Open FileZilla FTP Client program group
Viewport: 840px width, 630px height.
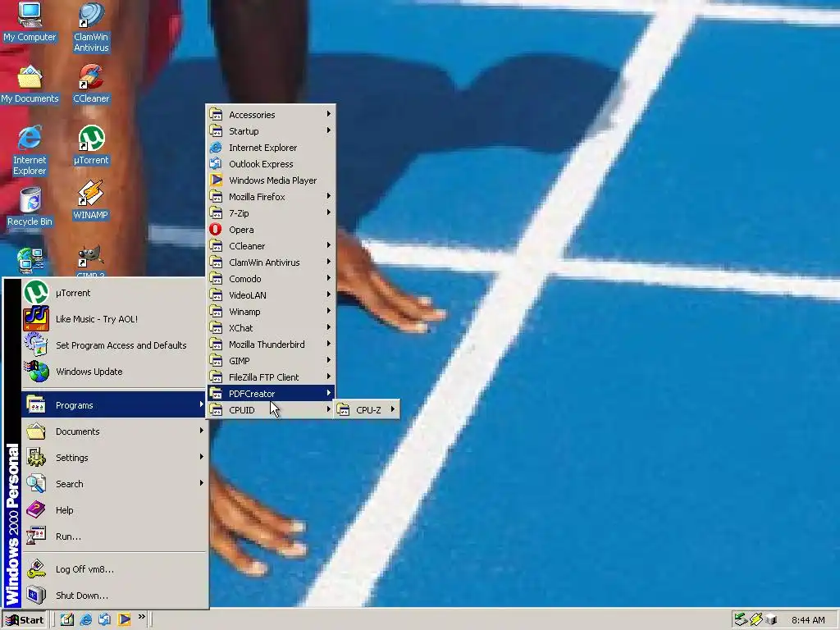[x=271, y=377]
